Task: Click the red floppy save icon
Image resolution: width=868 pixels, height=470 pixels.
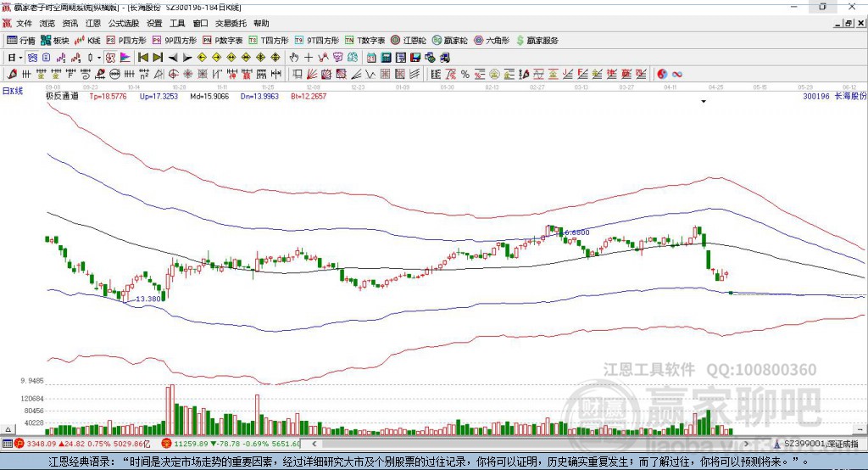Action: (415, 58)
